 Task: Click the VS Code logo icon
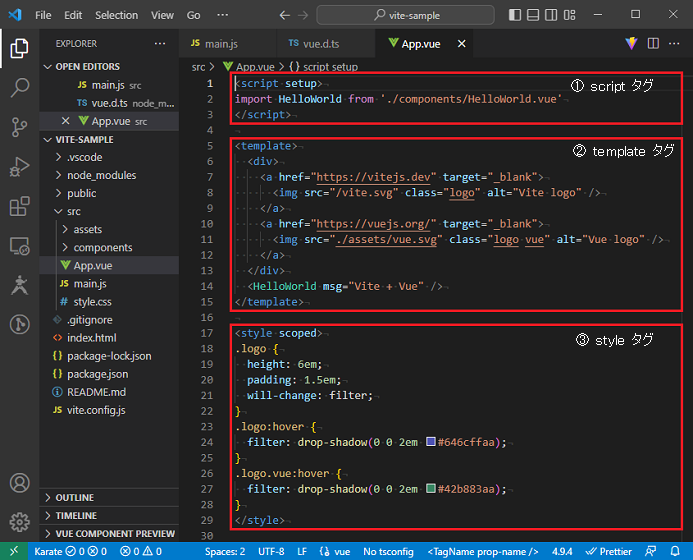pyautogui.click(x=15, y=15)
